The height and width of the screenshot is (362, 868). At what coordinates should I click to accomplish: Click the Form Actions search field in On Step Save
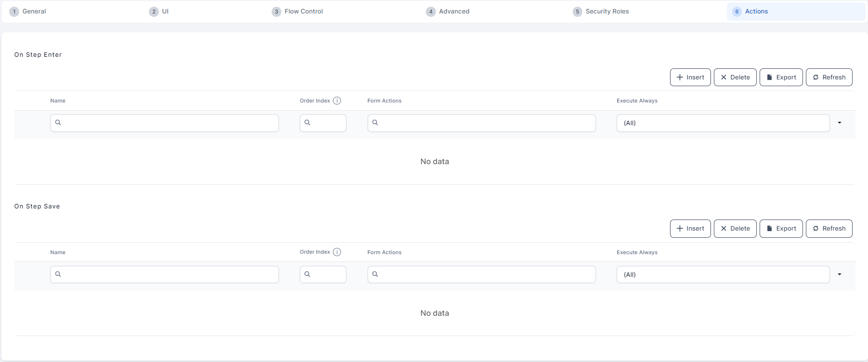pyautogui.click(x=486, y=274)
